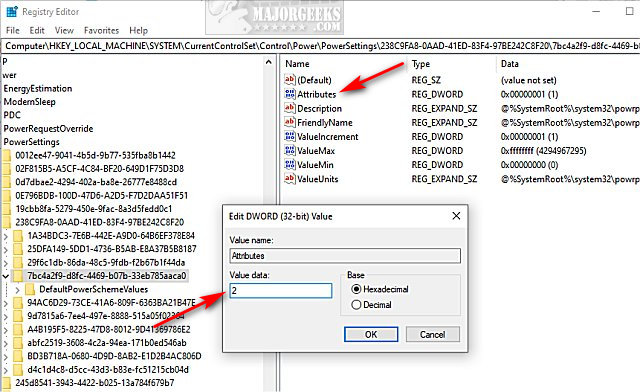Expand the 25DFA149-5DD1 key
The height and width of the screenshot is (392, 640).
pos(6,249)
